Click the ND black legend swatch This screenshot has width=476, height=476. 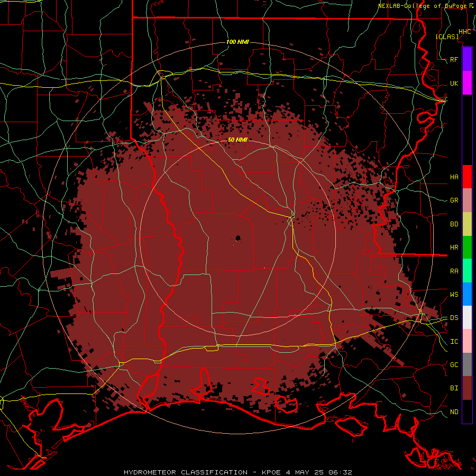click(467, 411)
